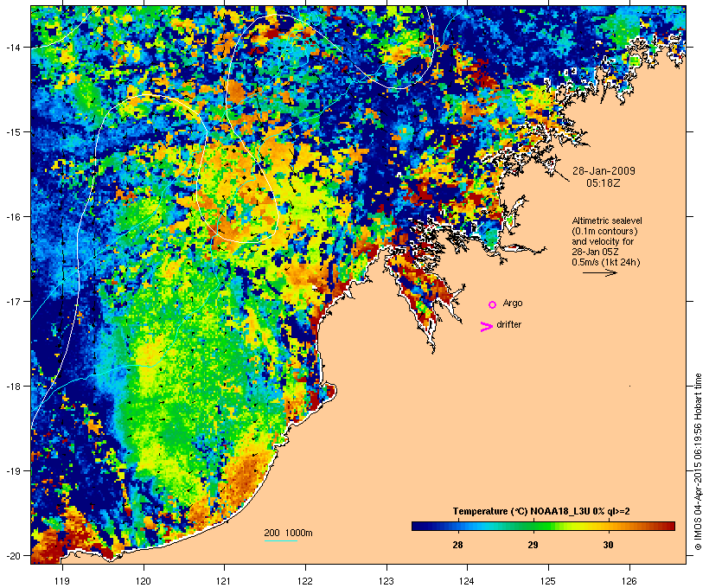Click the magenta drifter arrow legend marker
Image resolution: width=709 pixels, height=588 pixels.
click(x=487, y=327)
